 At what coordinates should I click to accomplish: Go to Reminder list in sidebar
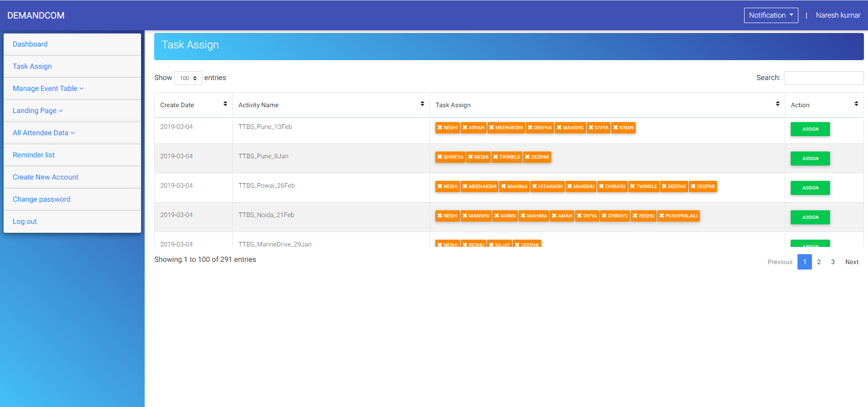(33, 155)
